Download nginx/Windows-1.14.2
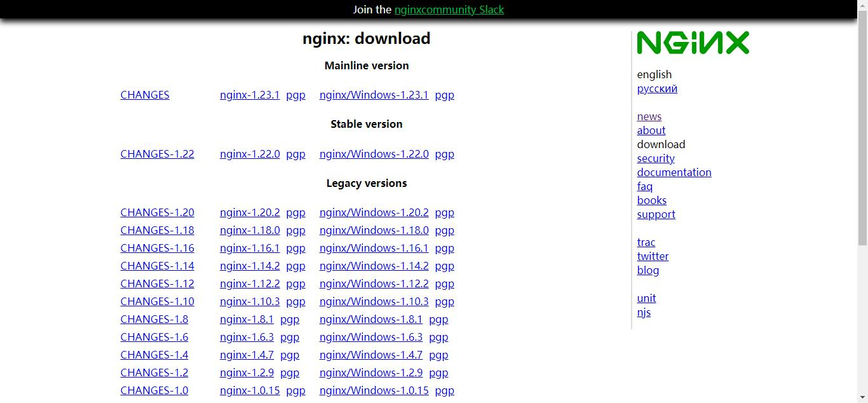Viewport: 868px width, 403px height. [374, 266]
